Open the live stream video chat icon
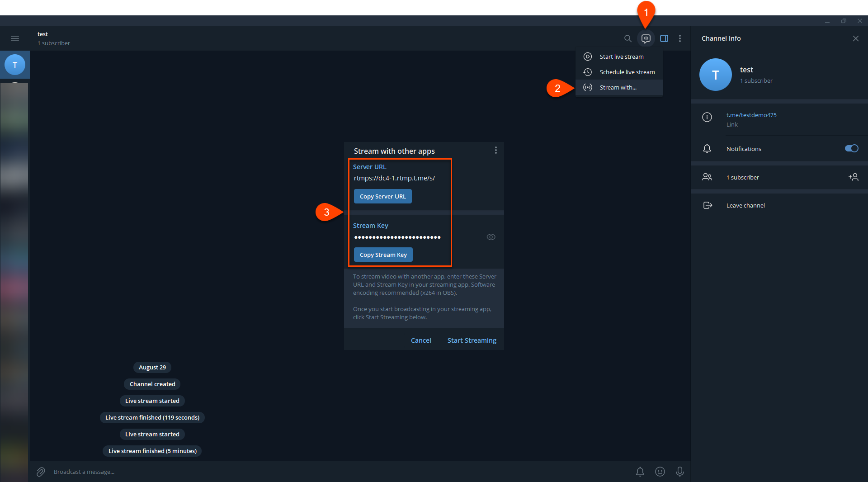 coord(646,38)
